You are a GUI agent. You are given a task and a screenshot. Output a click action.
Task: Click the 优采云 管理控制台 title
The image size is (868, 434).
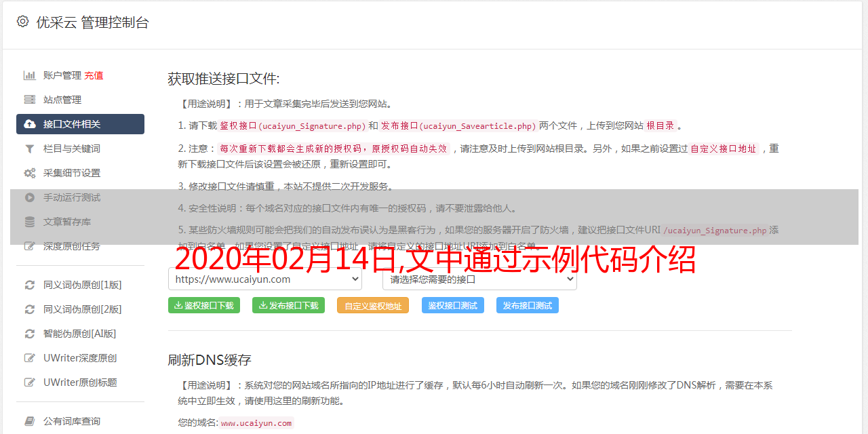coord(92,22)
